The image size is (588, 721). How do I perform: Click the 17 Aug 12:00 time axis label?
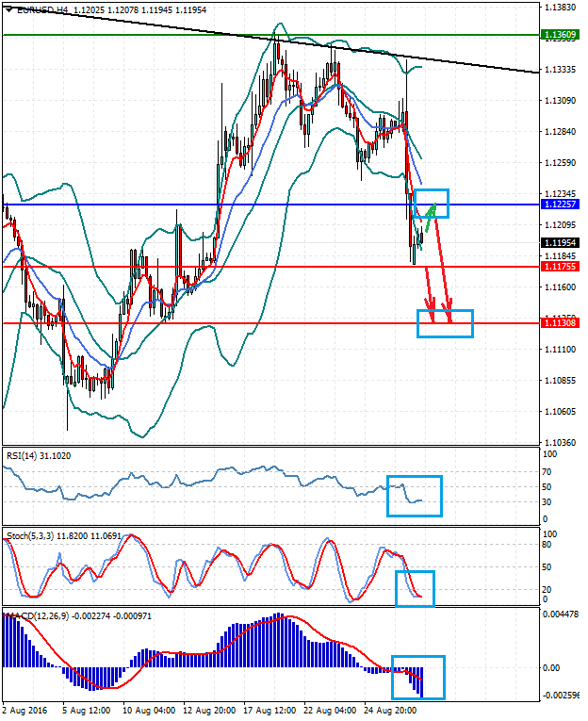(269, 710)
